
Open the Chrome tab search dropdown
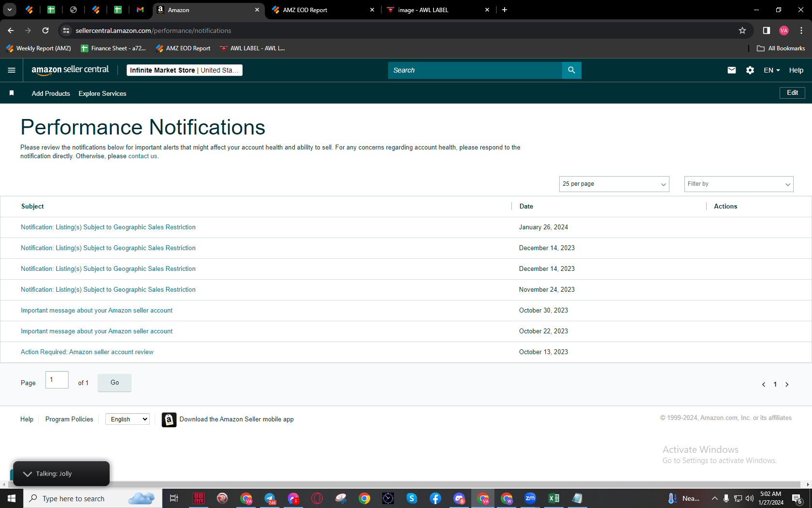(10, 10)
